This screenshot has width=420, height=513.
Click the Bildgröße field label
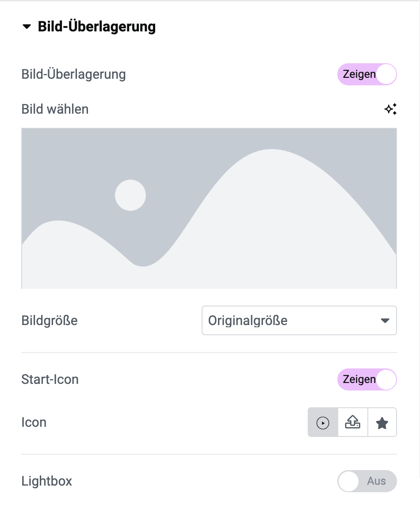50,321
